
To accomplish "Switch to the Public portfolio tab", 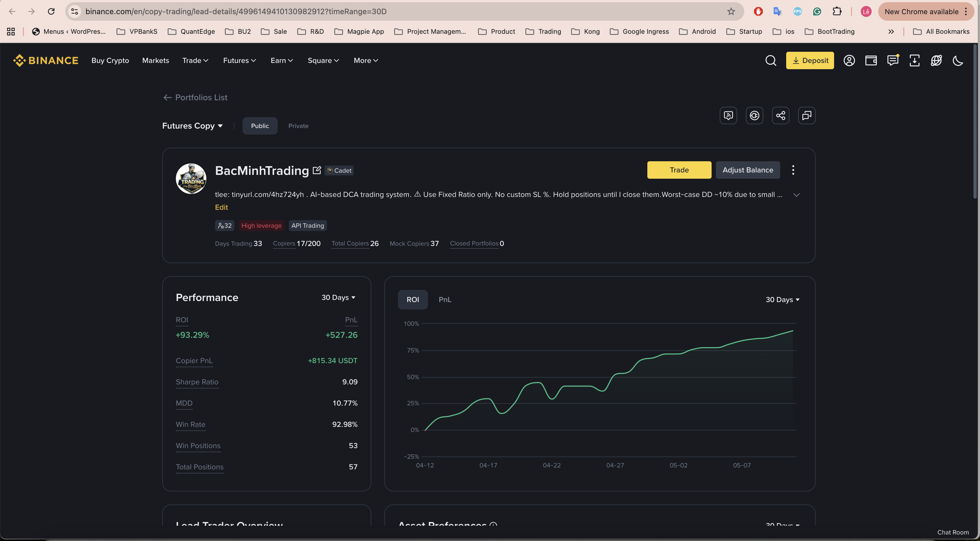I will 260,126.
